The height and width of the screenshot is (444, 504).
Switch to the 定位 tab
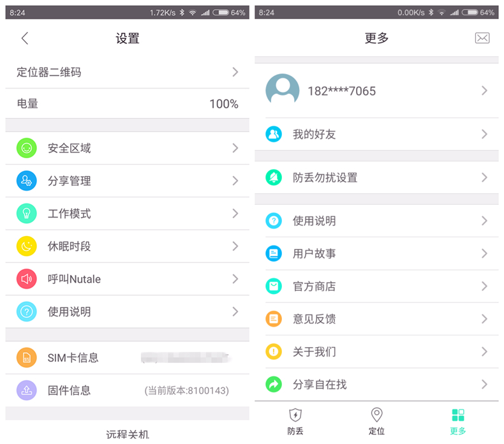[376, 422]
